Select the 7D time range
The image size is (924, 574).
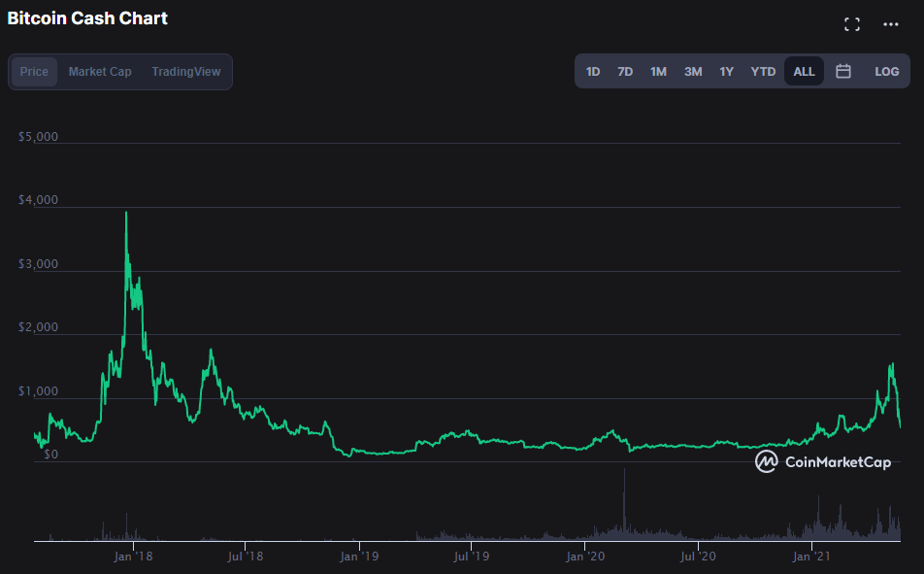(625, 71)
